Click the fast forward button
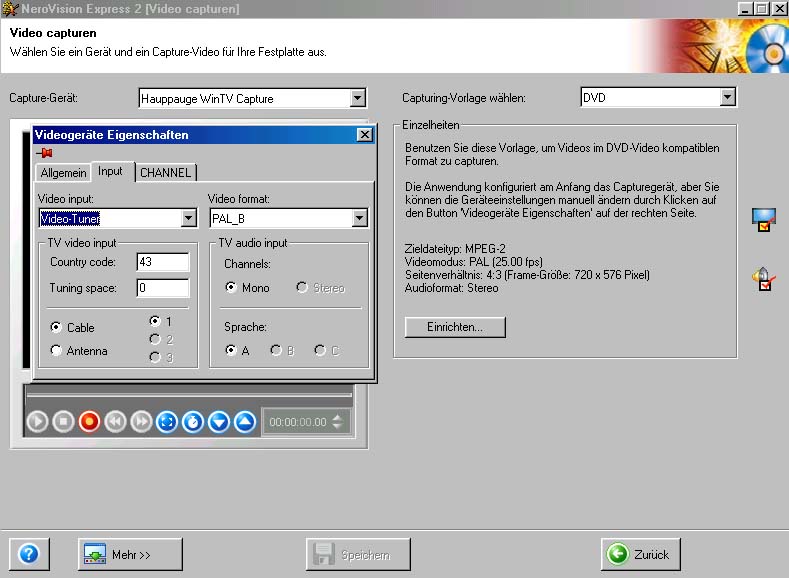 [x=141, y=422]
